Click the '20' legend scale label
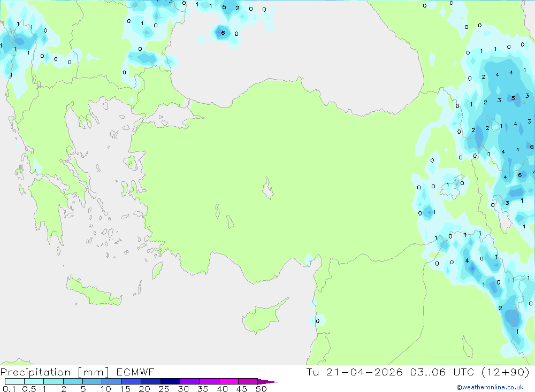This screenshot has height=392, width=535. (144, 389)
